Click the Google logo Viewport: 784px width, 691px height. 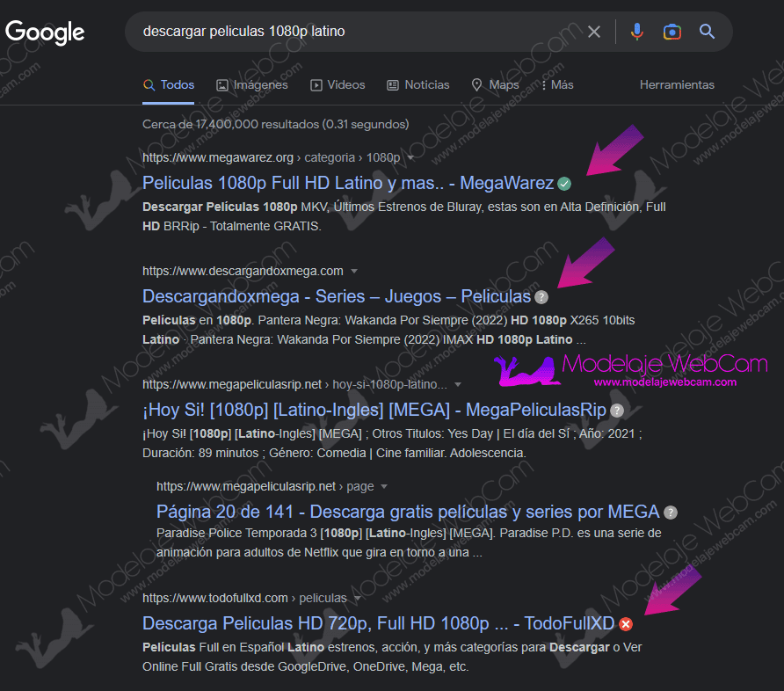coord(45,33)
